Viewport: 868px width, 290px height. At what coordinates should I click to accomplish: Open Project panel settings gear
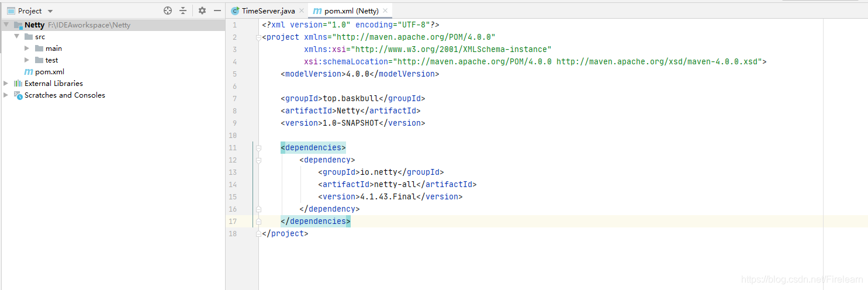click(x=202, y=11)
